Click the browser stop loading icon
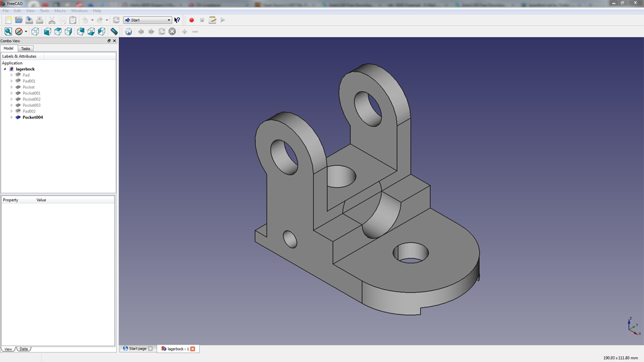644x362 pixels. point(172,31)
